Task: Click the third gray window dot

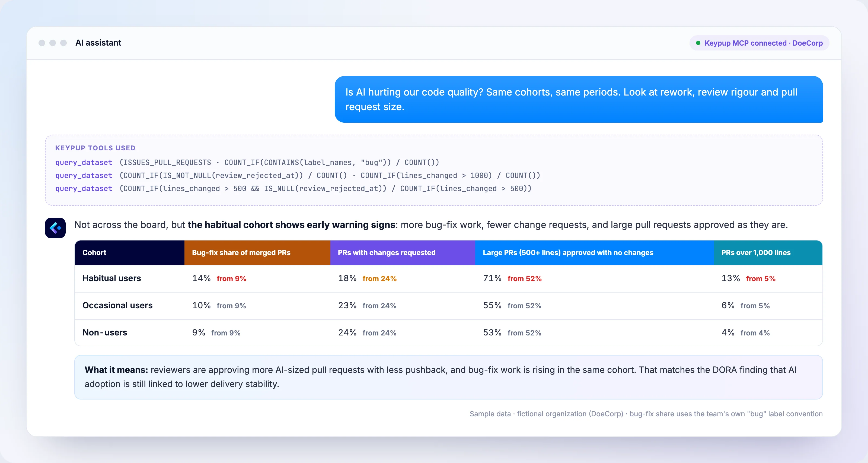Action: (x=63, y=43)
